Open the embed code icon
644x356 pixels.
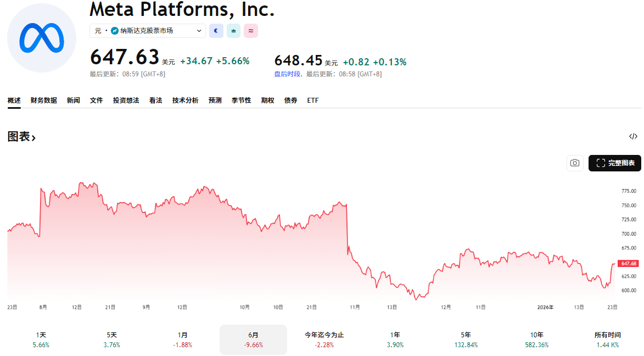pos(633,136)
